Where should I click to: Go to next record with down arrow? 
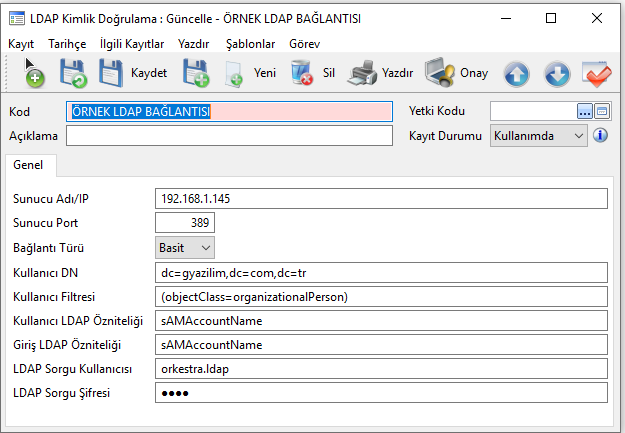point(557,74)
